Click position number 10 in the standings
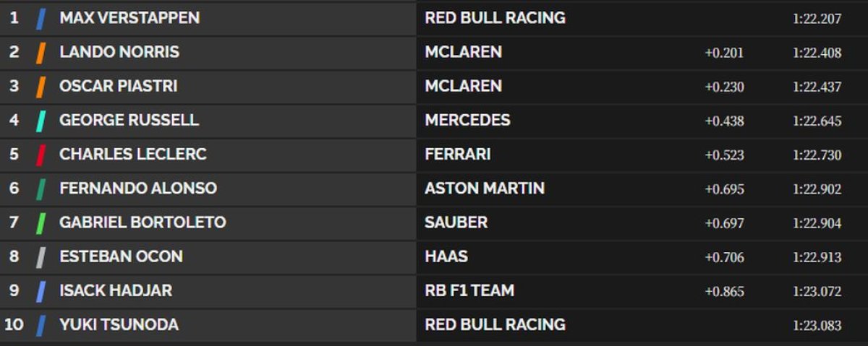Image resolution: width=868 pixels, height=346 pixels. (14, 325)
